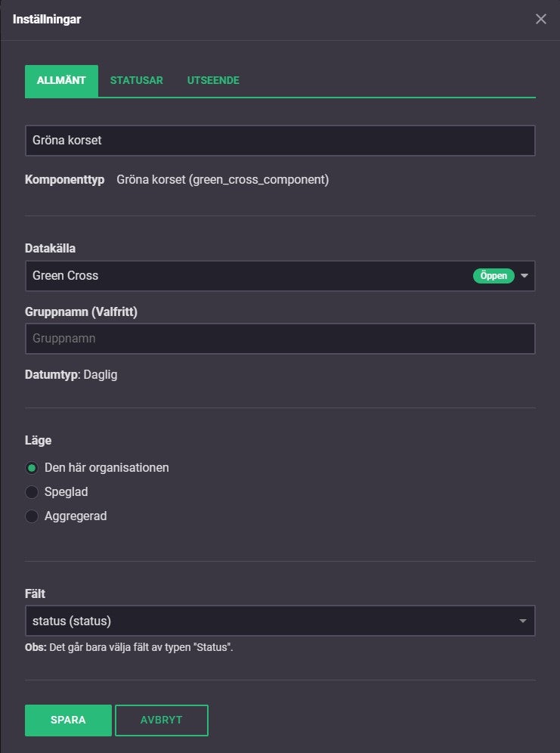
Task: Click the Avbryt button
Action: 162,720
